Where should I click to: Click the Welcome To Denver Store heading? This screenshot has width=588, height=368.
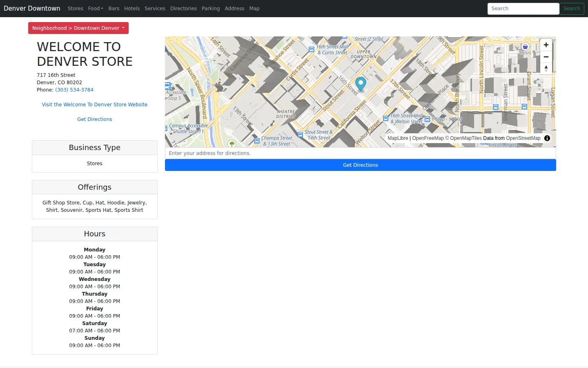pyautogui.click(x=85, y=54)
